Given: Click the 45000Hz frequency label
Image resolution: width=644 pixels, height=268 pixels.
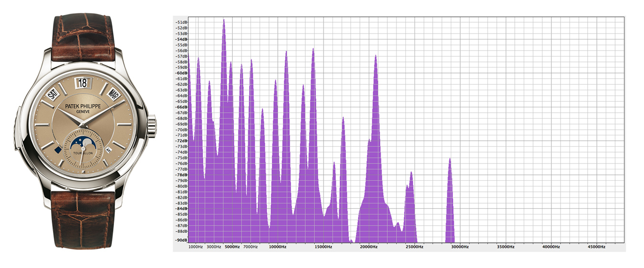Looking at the screenshot, I should coord(596,247).
